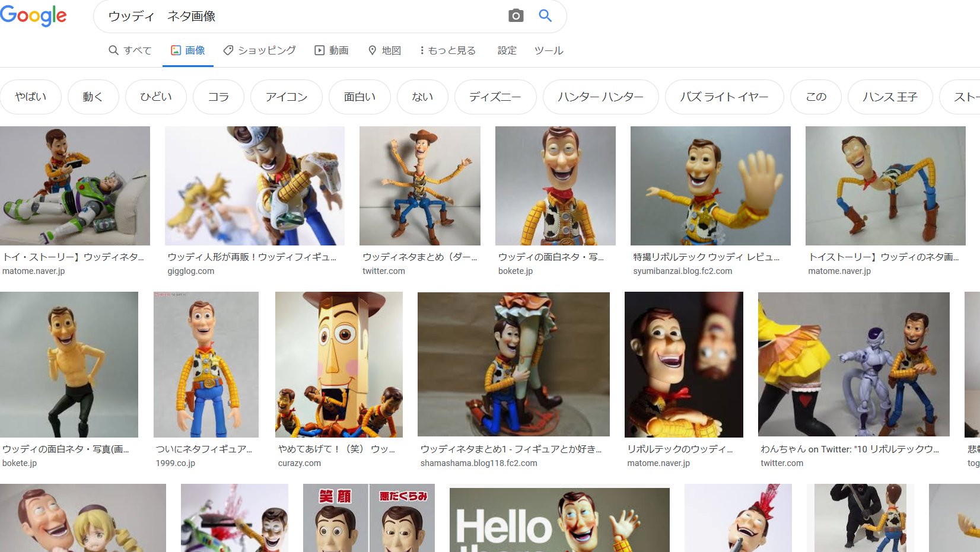Viewport: 980px width, 552px height.
Task: Open the waving Woody syumibanzai thumbnail
Action: [x=711, y=186]
